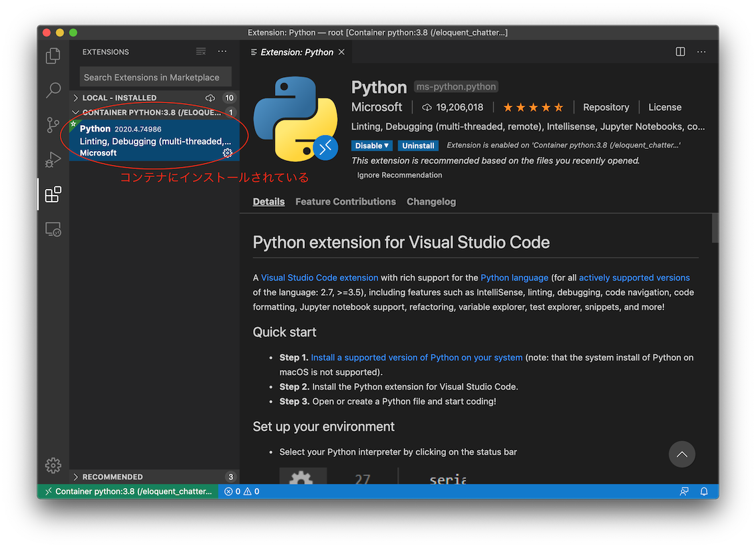Screen dimensions: 756x548
Task: Open the Run and Debug view
Action: tap(53, 160)
